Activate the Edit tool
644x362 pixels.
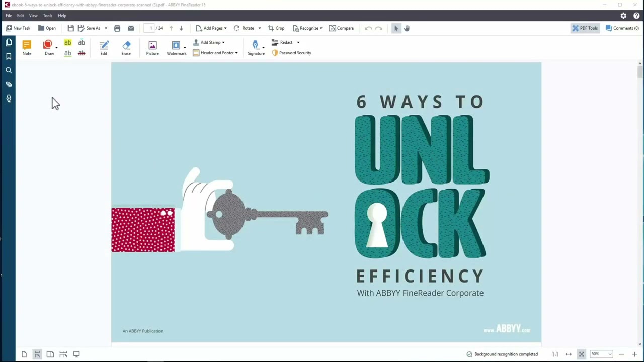point(104,48)
